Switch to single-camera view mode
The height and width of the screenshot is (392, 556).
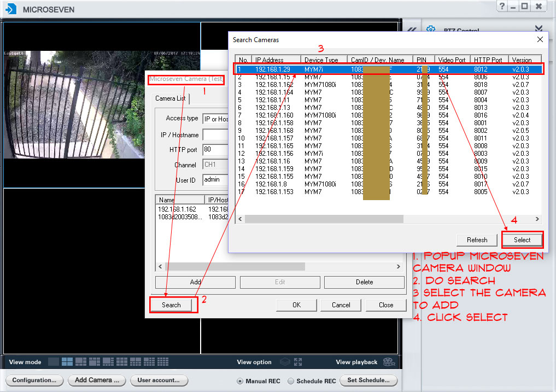point(54,362)
